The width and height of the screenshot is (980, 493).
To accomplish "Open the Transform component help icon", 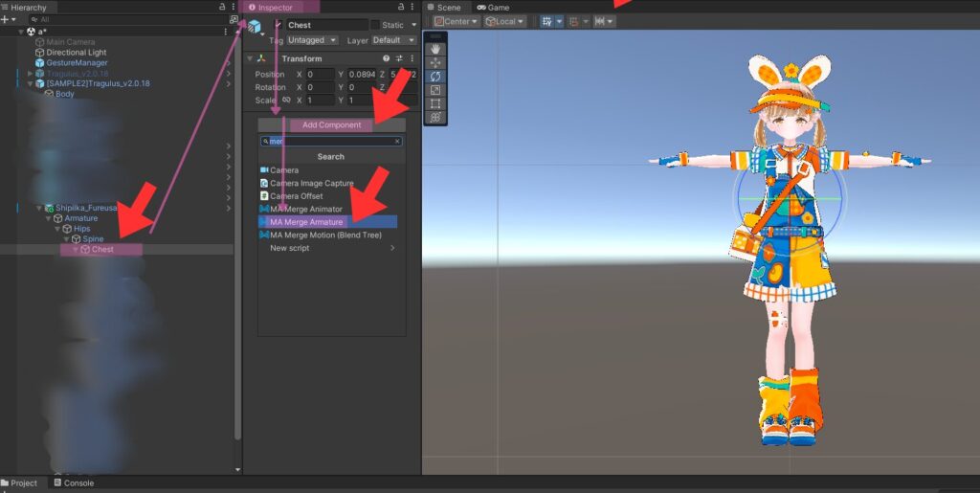I will point(386,58).
